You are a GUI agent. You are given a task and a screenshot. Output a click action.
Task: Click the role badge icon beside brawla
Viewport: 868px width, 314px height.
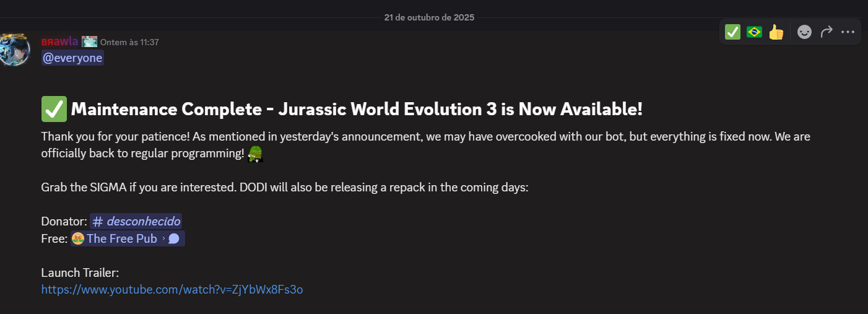point(90,42)
